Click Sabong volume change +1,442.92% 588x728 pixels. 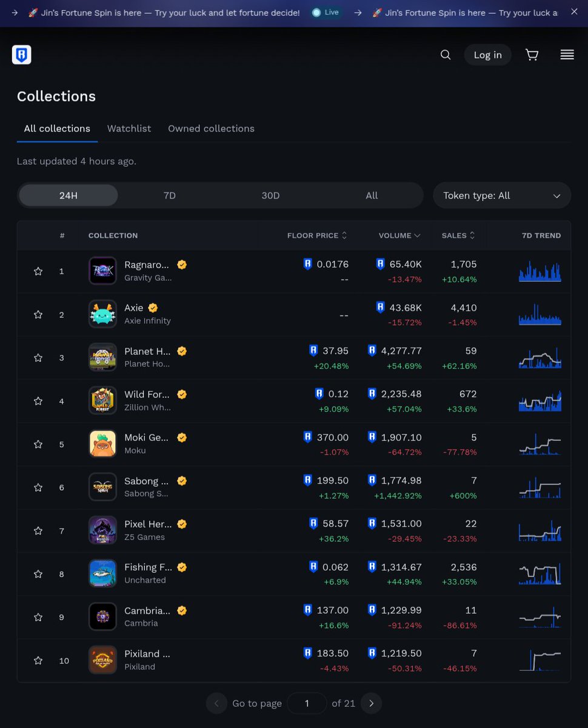398,496
